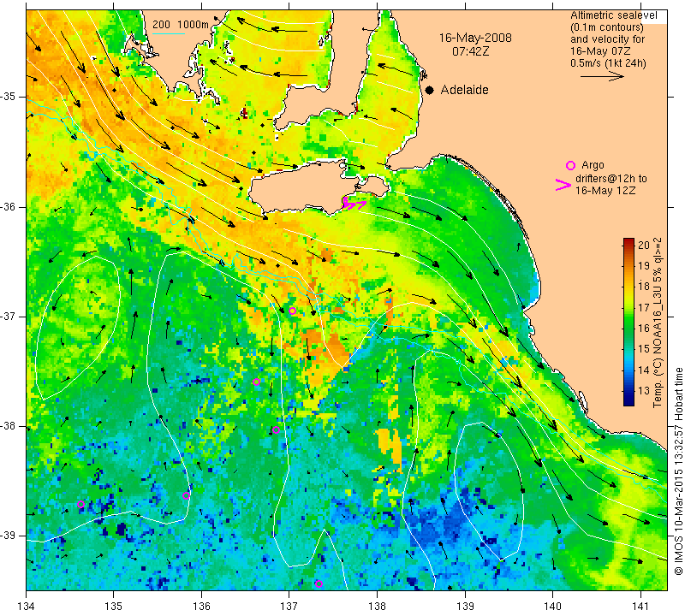Screen dimensions: 685x616
Task: Click the dark blue bottom of temperature colorbar
Action: pos(628,401)
